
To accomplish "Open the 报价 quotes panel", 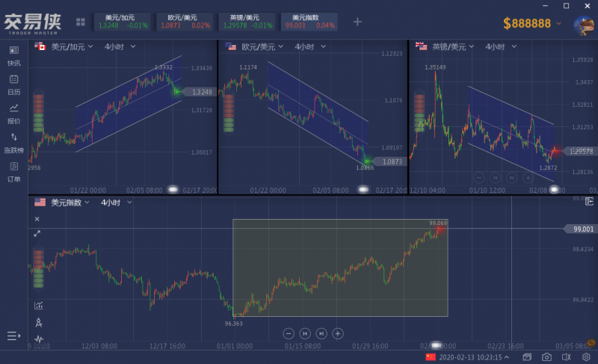I will click(x=13, y=112).
